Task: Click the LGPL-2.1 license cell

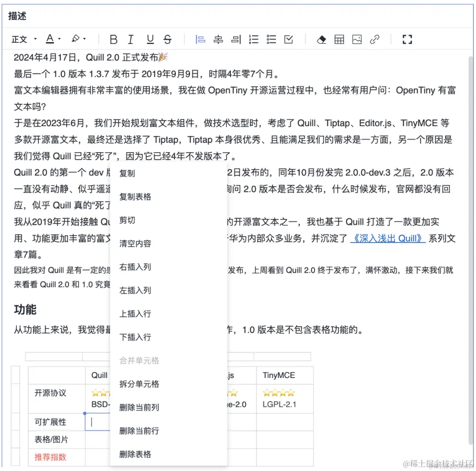Action: pyautogui.click(x=285, y=399)
